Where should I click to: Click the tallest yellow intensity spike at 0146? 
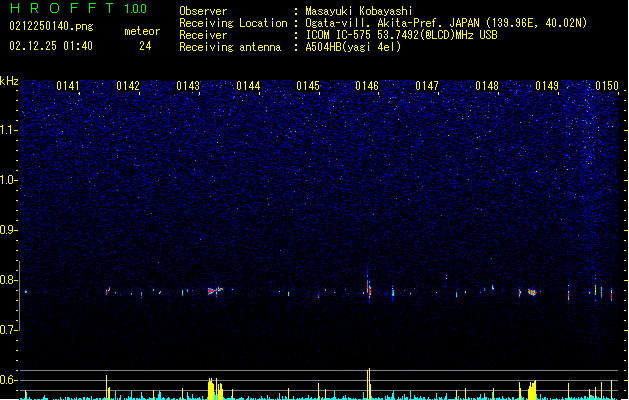368,384
